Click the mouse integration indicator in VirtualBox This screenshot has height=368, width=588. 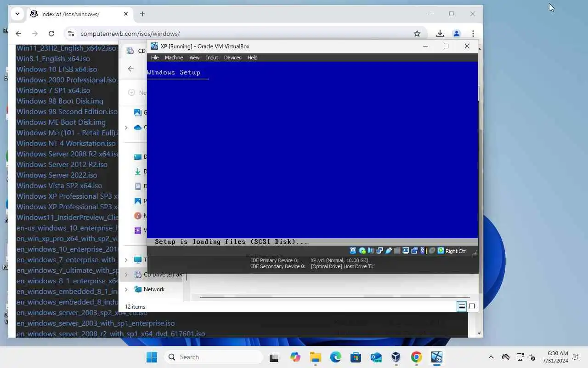pos(432,251)
